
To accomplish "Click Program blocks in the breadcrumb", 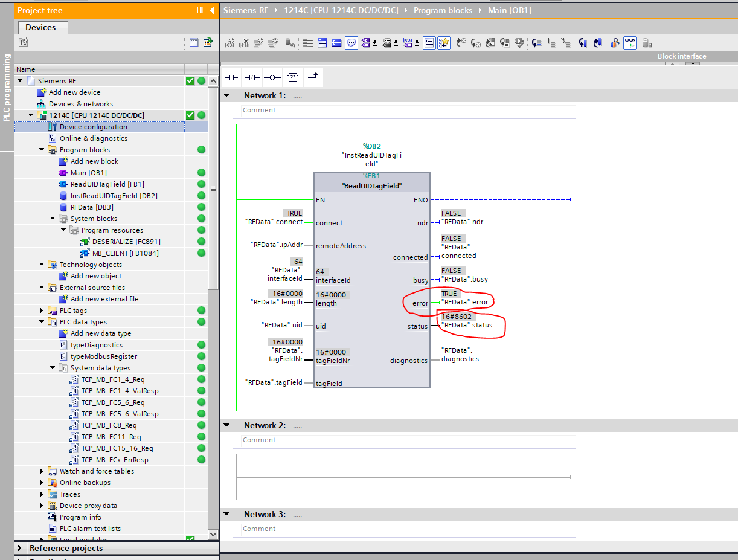I will click(443, 10).
